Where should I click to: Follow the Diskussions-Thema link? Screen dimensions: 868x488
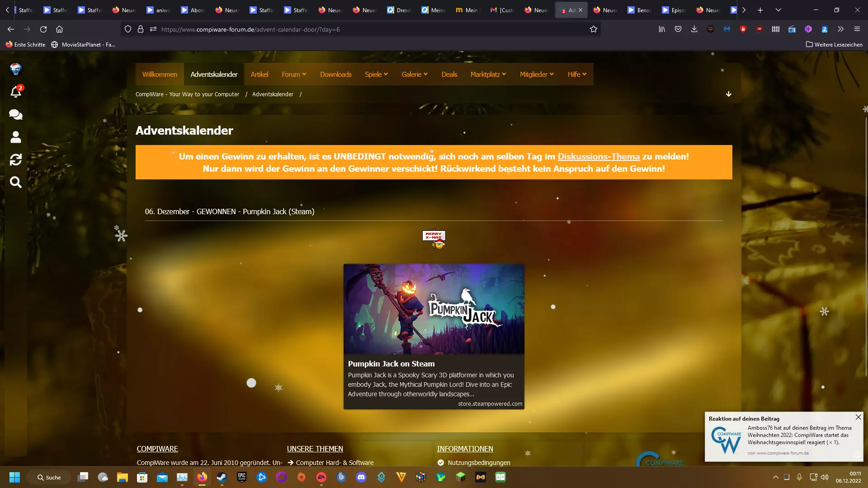pos(599,156)
